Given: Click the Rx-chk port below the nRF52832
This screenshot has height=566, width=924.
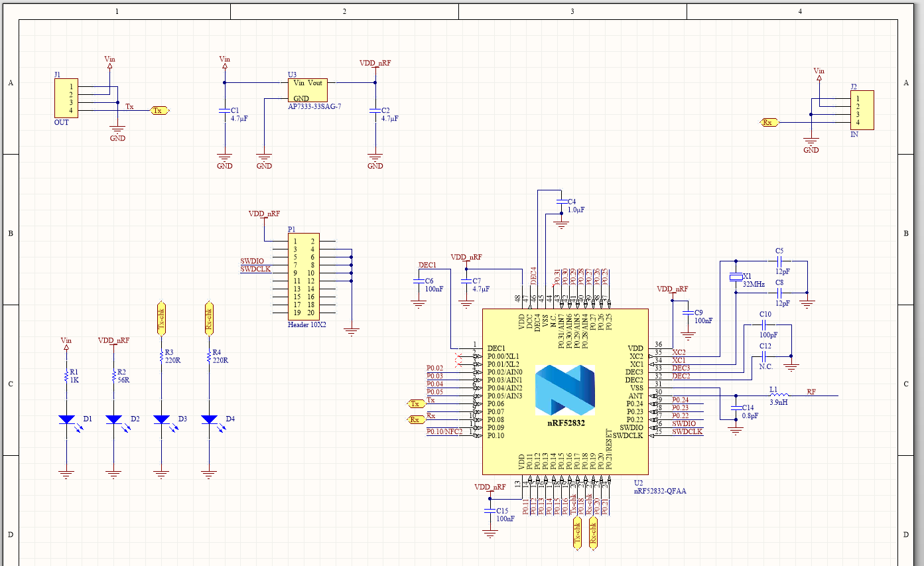Looking at the screenshot, I should coord(593,533).
